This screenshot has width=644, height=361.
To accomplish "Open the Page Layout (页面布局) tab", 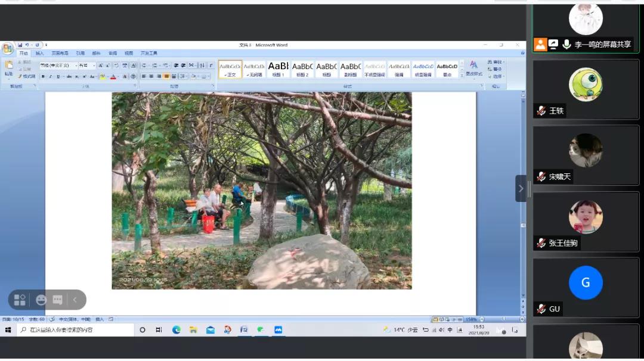I will tap(60, 53).
